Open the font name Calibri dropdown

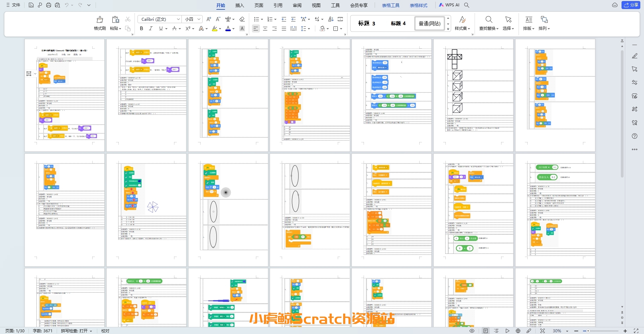pyautogui.click(x=178, y=19)
